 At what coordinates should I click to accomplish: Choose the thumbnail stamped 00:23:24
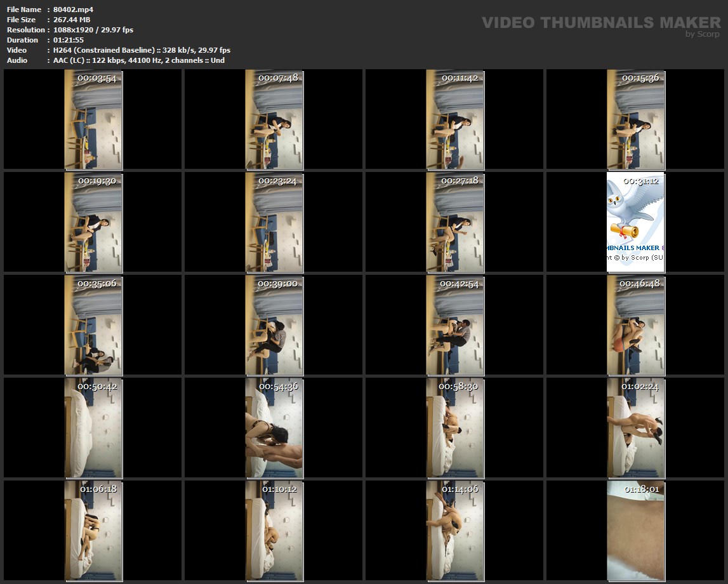coord(274,222)
